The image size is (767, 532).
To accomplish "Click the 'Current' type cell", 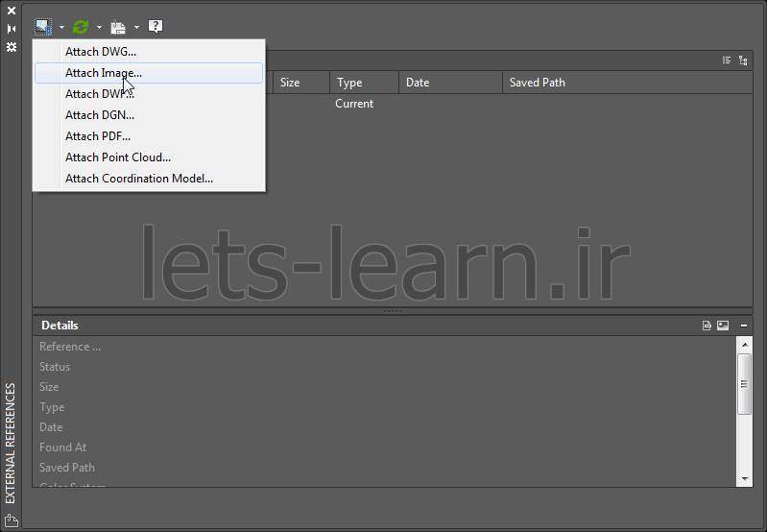I will [x=354, y=104].
